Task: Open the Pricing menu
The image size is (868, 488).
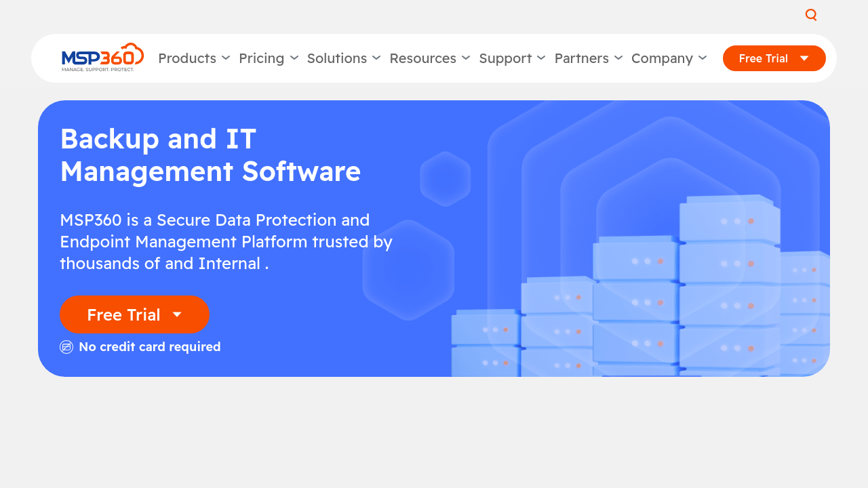Action: click(x=261, y=58)
